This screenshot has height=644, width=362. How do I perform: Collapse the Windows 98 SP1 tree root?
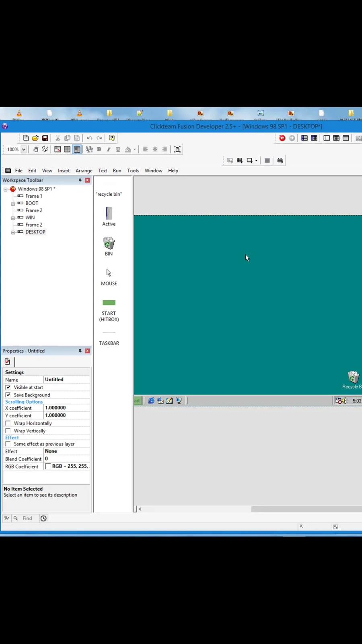coord(6,189)
